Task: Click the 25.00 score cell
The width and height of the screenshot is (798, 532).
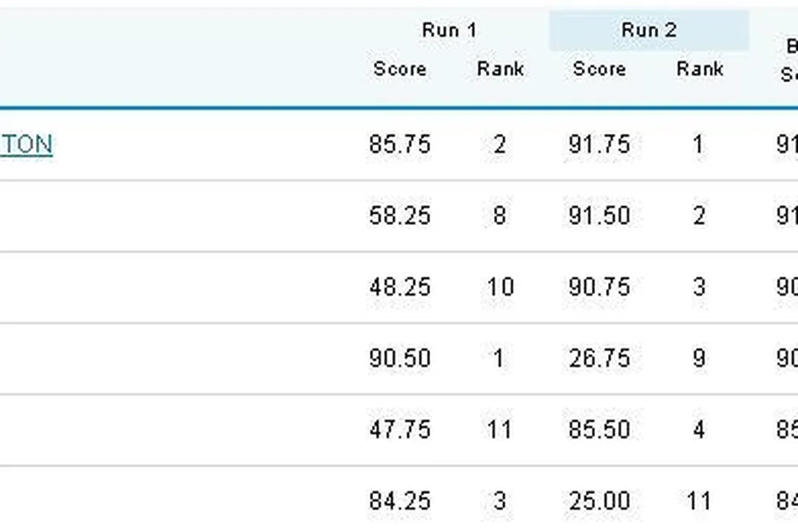Action: pyautogui.click(x=599, y=501)
